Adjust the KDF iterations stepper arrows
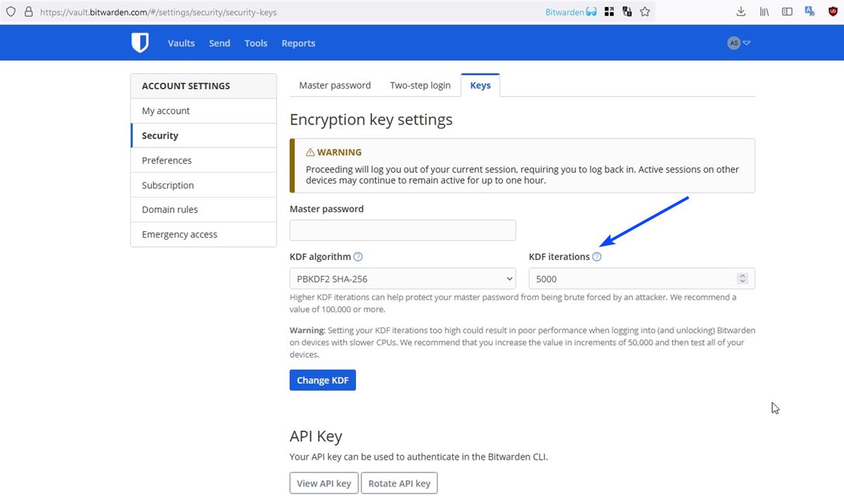844x504 pixels. coord(742,278)
